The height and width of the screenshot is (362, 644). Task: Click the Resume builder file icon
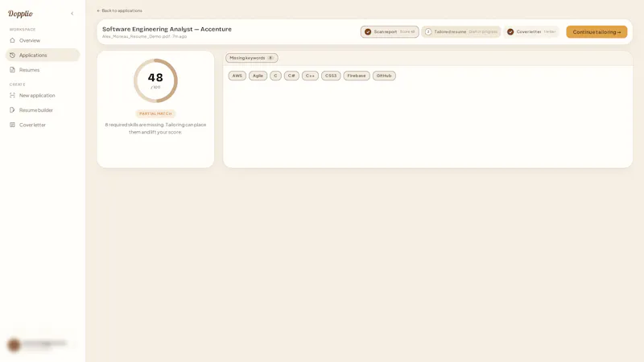(x=12, y=110)
